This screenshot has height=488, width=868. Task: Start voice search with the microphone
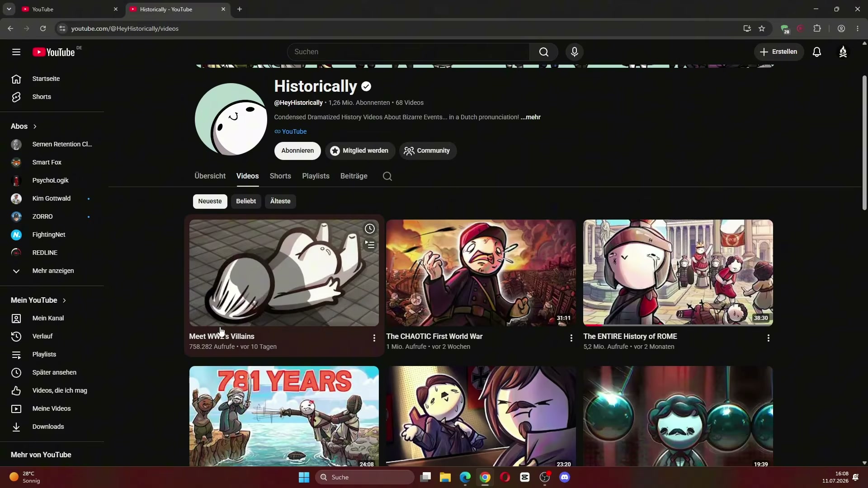[575, 52]
